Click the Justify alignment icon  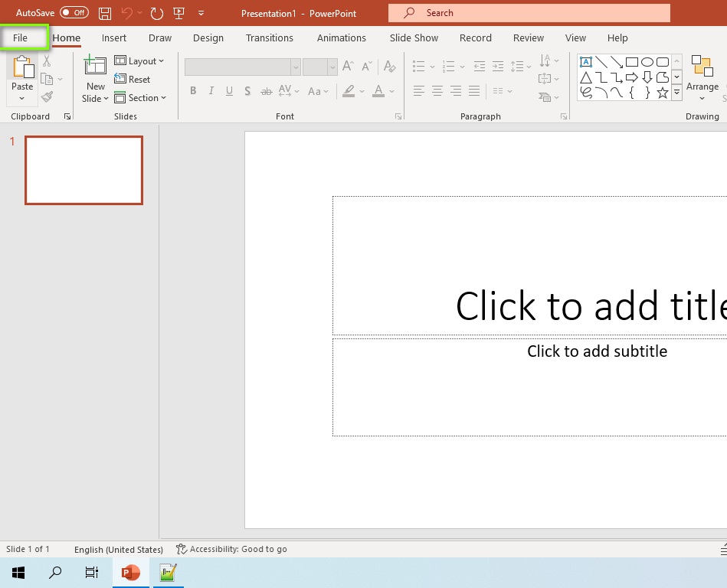474,91
